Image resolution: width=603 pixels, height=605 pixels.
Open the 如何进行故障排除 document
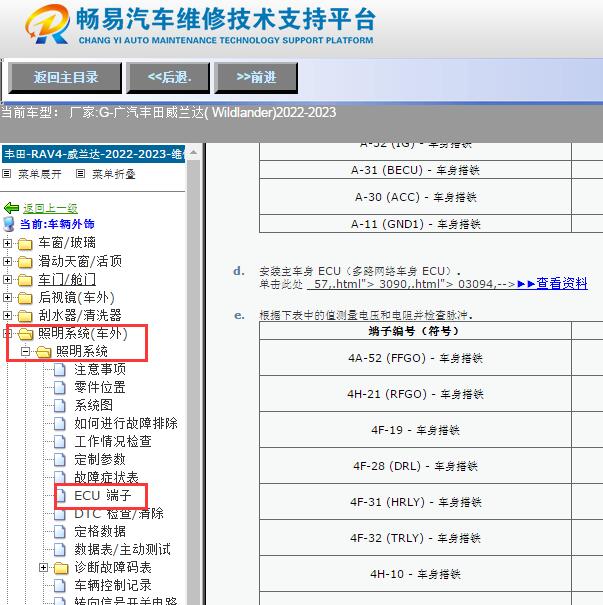(x=126, y=423)
